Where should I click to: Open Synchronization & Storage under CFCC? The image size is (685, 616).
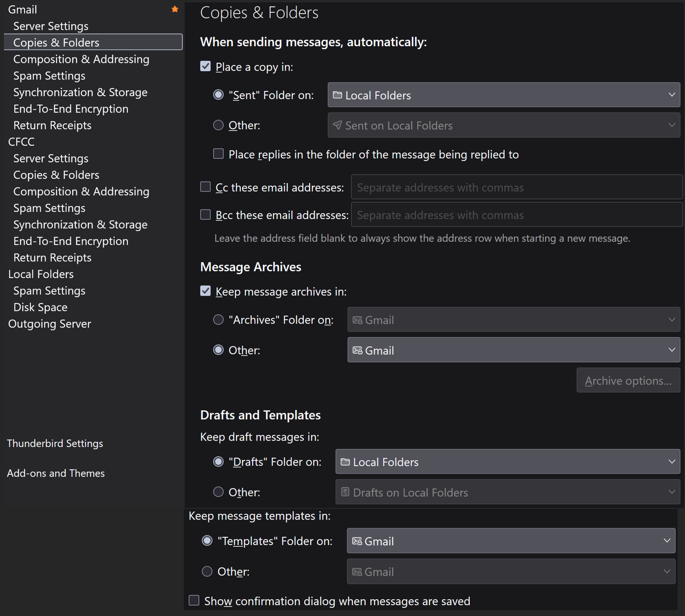point(80,224)
